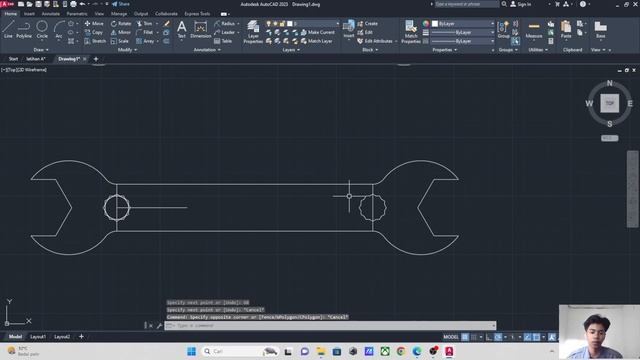640x360 pixels.
Task: Activate the Trim command
Action: pyautogui.click(x=144, y=24)
